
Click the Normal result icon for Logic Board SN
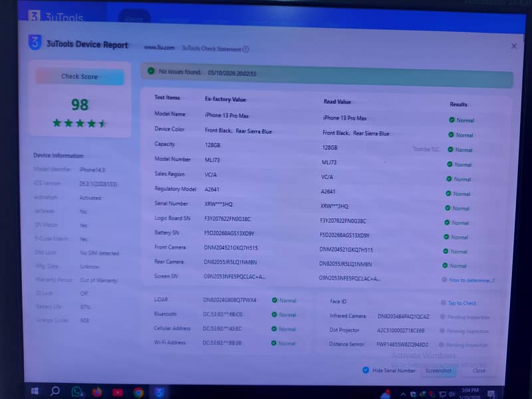(447, 223)
